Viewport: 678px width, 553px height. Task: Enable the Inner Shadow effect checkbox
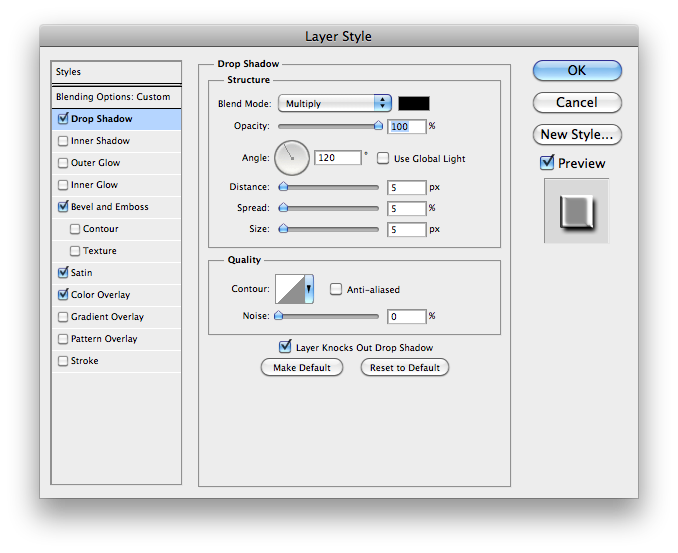[x=63, y=141]
